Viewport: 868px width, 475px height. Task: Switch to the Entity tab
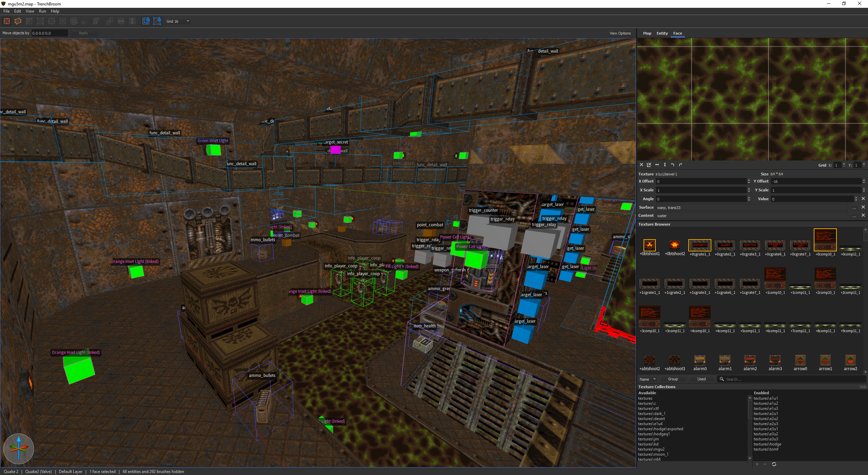tap(662, 33)
